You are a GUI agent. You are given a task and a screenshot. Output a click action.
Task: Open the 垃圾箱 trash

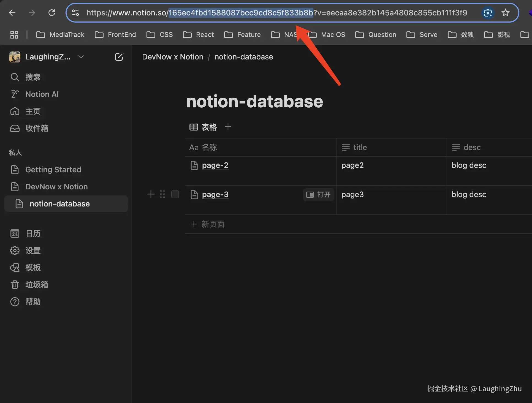pyautogui.click(x=36, y=285)
